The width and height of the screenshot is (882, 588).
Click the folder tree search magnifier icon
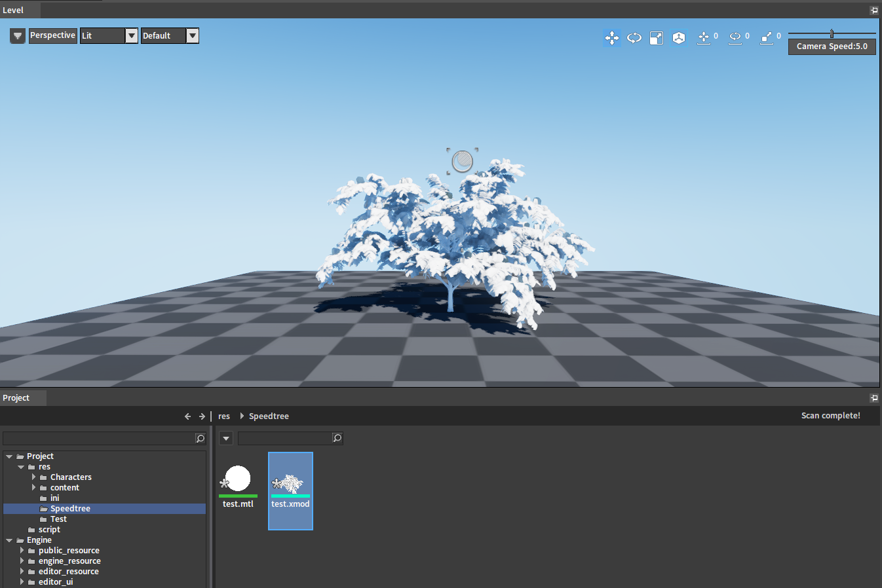[x=201, y=438]
